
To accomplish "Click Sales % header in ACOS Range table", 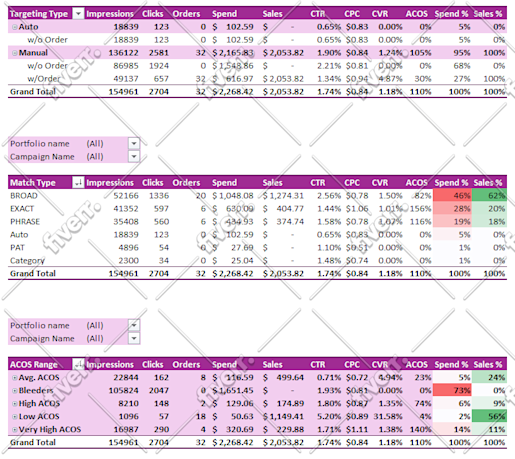I will click(488, 364).
